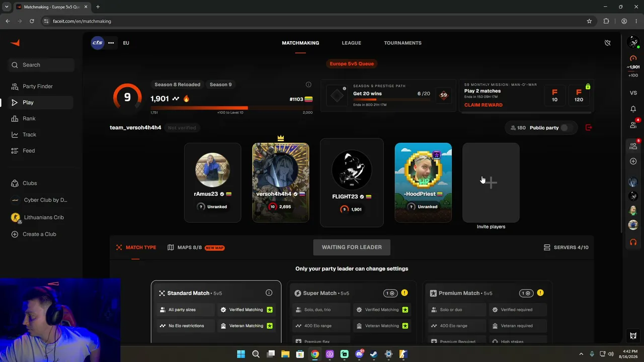Switch to the League tab
Image resolution: width=644 pixels, height=362 pixels.
point(351,43)
